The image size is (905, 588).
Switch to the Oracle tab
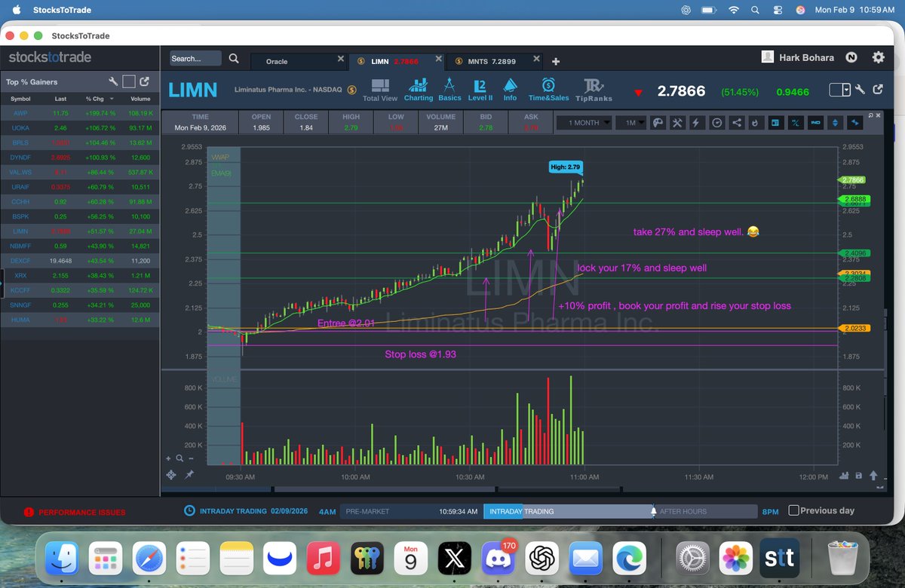click(277, 62)
